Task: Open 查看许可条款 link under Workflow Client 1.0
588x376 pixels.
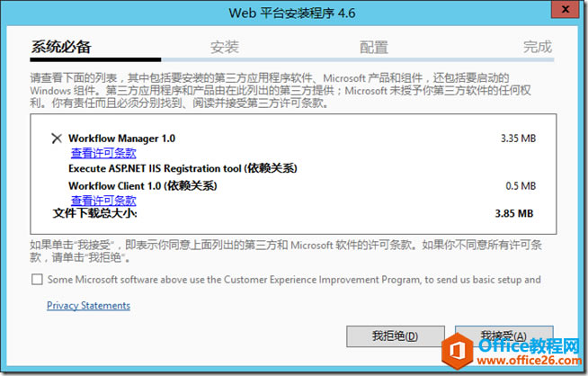Action: (103, 200)
